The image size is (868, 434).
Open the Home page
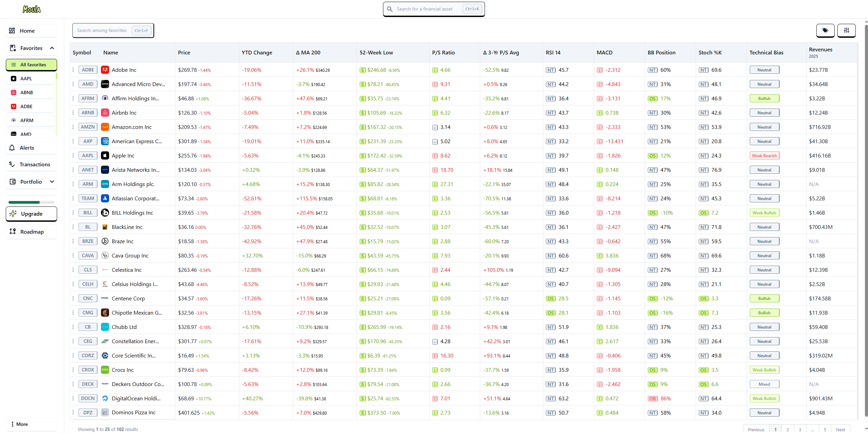(31, 31)
